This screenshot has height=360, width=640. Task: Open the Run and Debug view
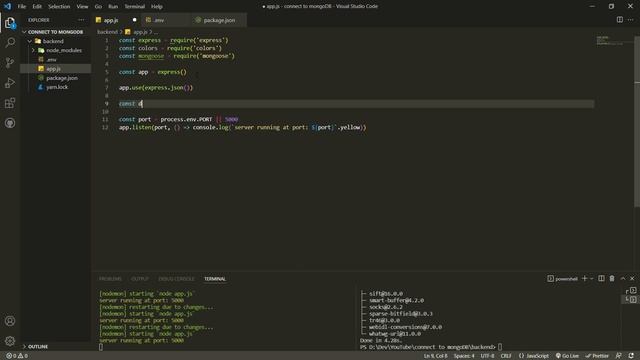click(x=10, y=83)
